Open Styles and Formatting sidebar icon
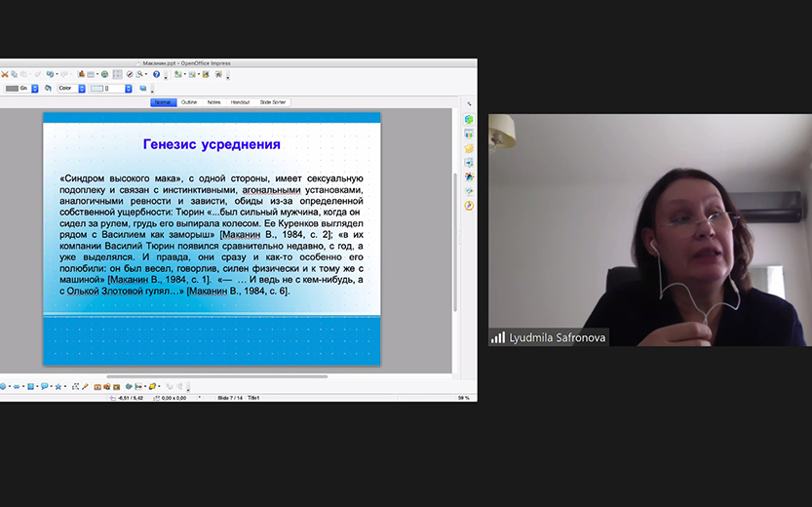 [469, 176]
